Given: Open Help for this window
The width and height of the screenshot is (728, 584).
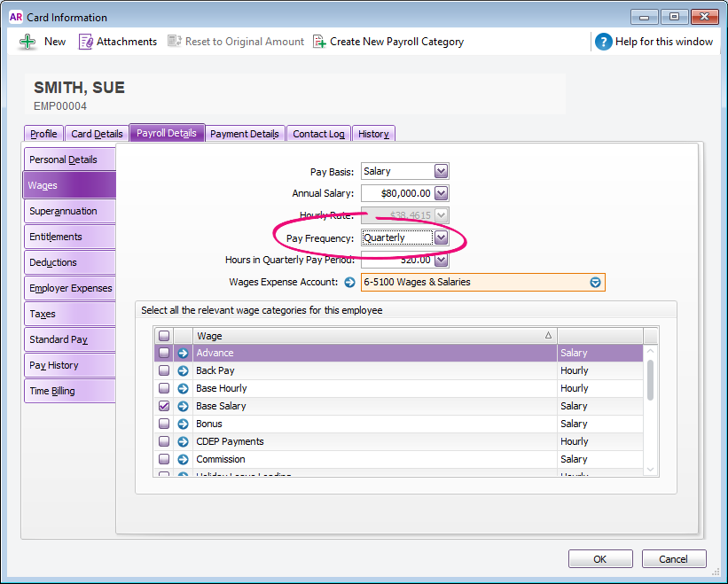Looking at the screenshot, I should (604, 42).
